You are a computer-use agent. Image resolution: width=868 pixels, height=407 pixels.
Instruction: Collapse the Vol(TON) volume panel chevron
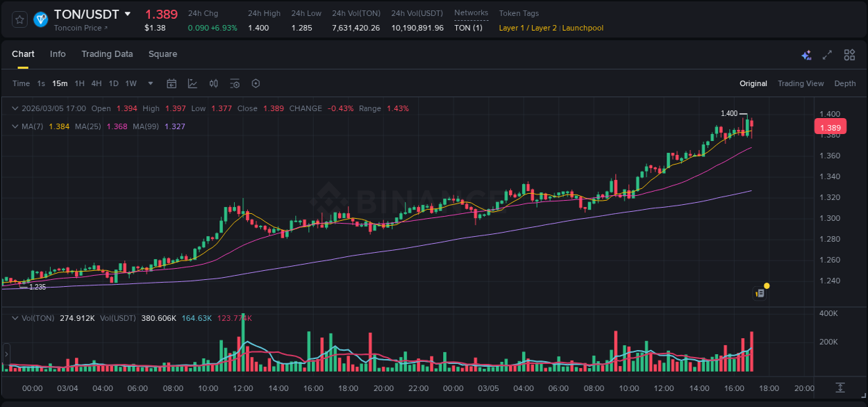point(15,317)
